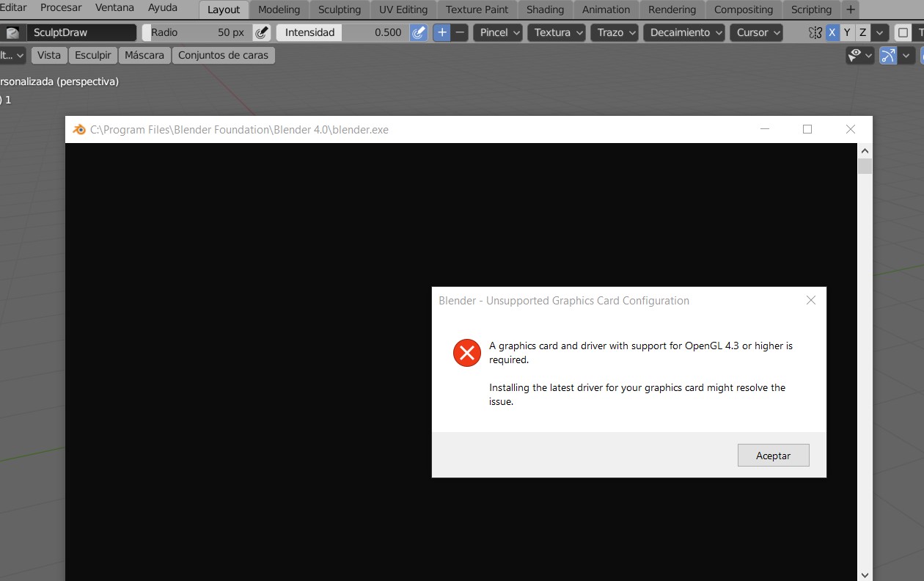
Task: Open the interaction mode dropdown
Action: [12, 56]
